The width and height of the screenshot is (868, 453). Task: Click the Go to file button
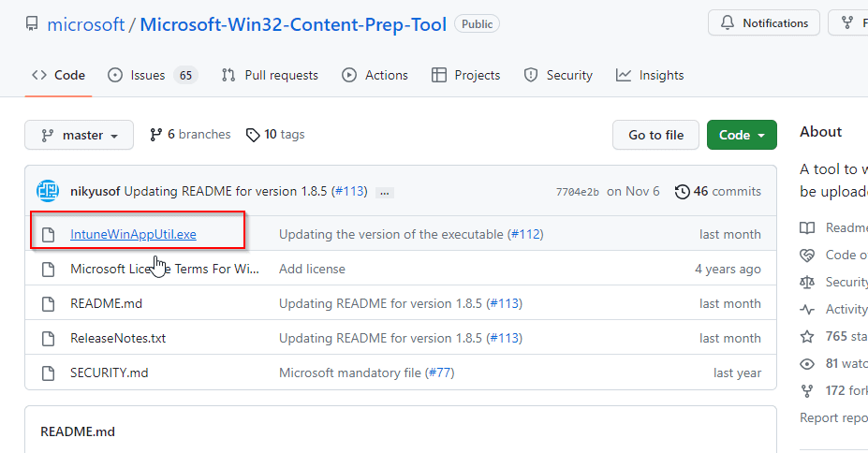[655, 135]
